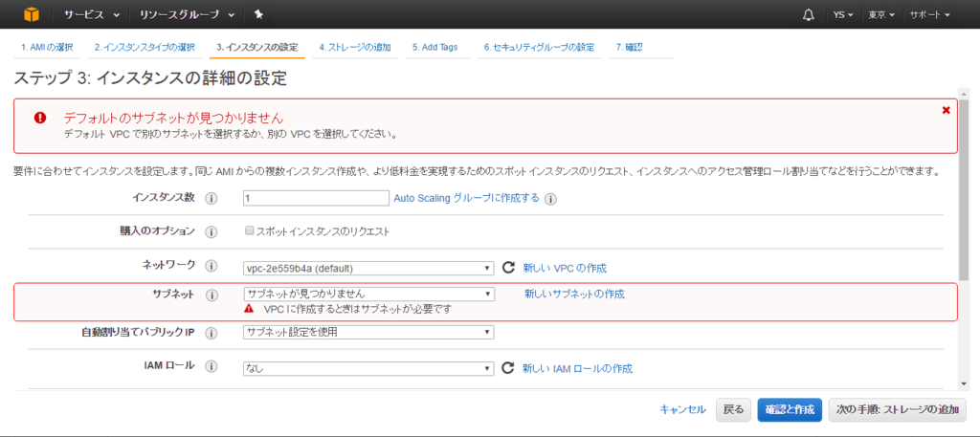The width and height of the screenshot is (980, 437).
Task: Open the サポート menu
Action: coord(930,15)
